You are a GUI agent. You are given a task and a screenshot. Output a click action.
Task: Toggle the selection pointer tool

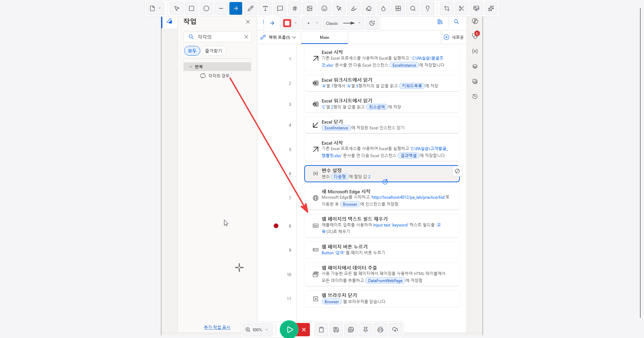click(177, 8)
